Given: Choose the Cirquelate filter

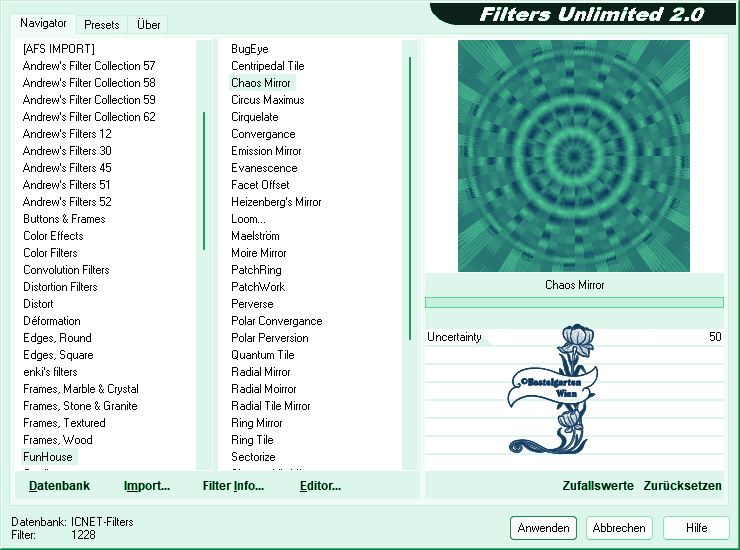Looking at the screenshot, I should 255,117.
